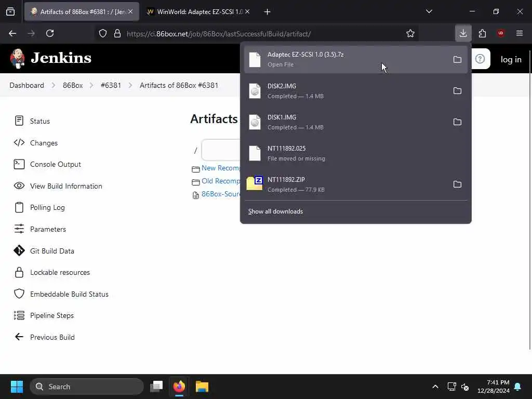
Task: Open the Firefox hamburger menu
Action: click(x=520, y=33)
